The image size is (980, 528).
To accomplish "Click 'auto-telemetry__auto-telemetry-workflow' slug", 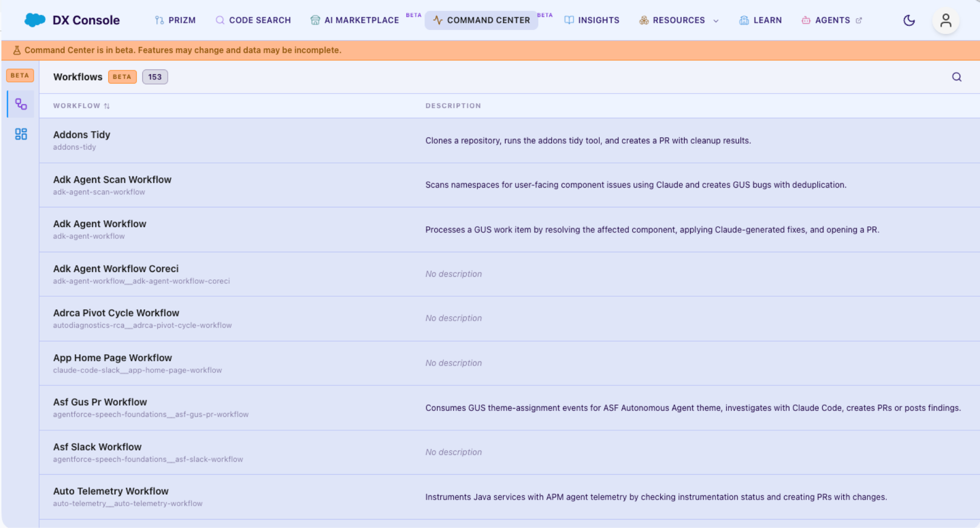I will tap(128, 504).
